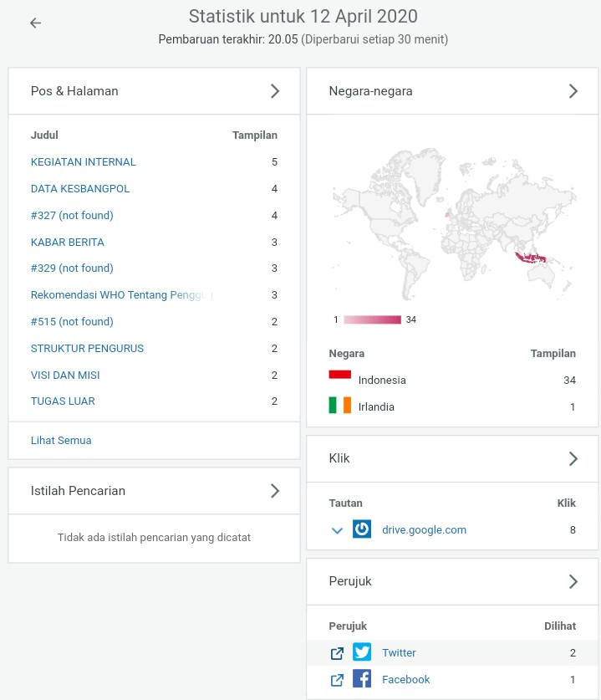Screen dimensions: 601x700
Task: Open Facebook referrer external link icon
Action: coord(337,680)
